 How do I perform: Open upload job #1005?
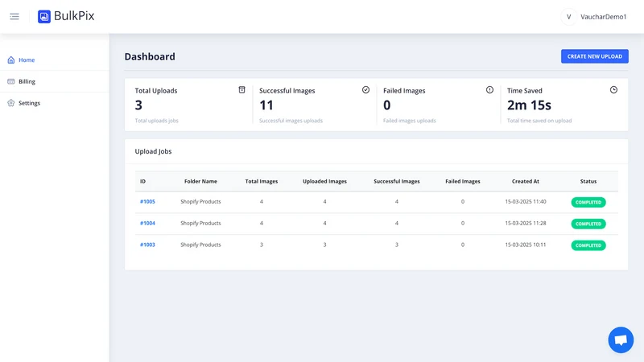pyautogui.click(x=147, y=202)
